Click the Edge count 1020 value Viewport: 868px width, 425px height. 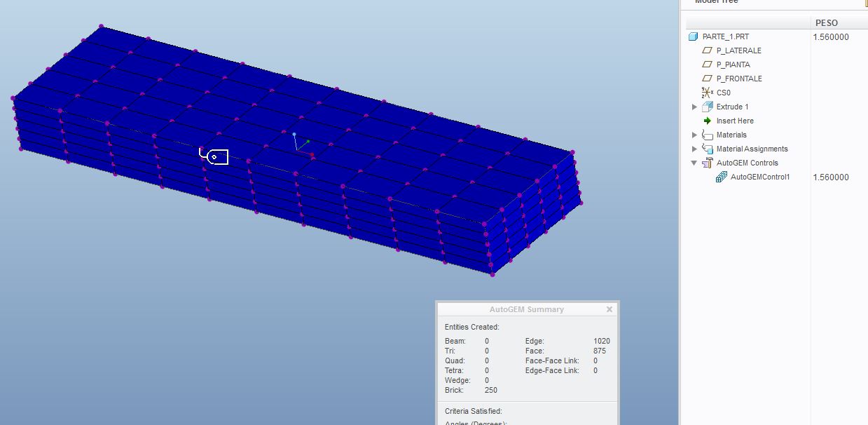tap(601, 341)
